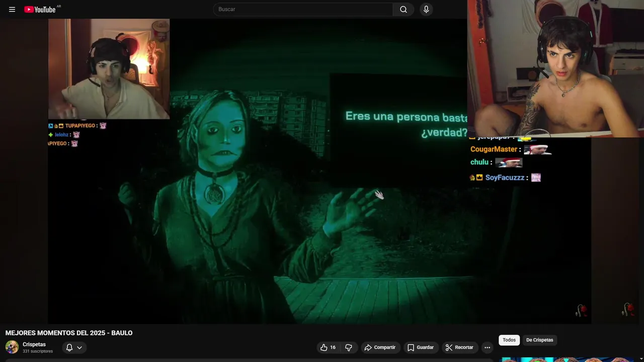Start voice search with microphone icon
The height and width of the screenshot is (362, 644).
tap(426, 9)
